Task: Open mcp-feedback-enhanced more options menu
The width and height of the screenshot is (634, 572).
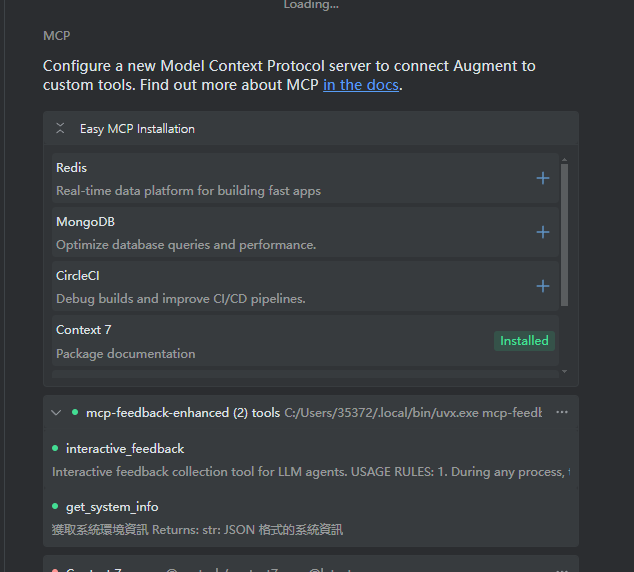Action: click(x=562, y=412)
